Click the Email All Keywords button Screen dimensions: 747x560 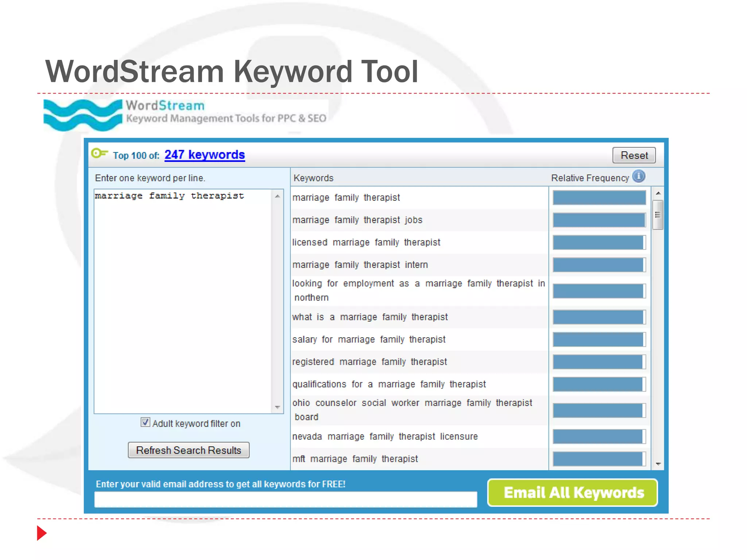click(573, 493)
